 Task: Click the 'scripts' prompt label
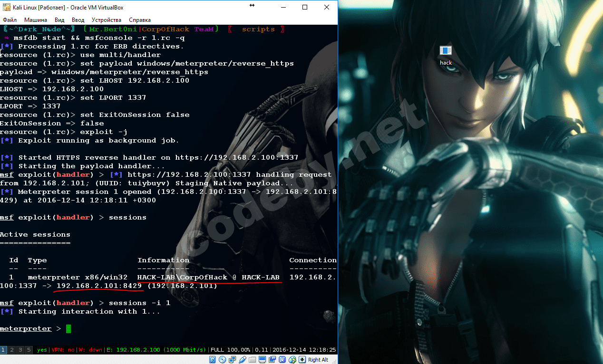pyautogui.click(x=258, y=29)
